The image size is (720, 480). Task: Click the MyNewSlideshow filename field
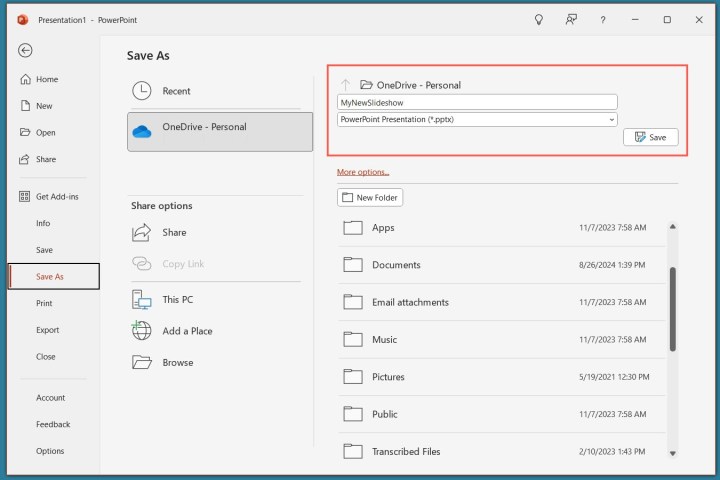pos(477,102)
